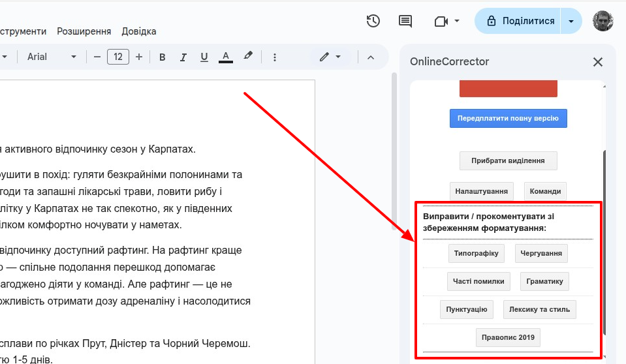This screenshot has height=364, width=626.
Task: Collapse the menus with up chevron
Action: [x=371, y=57]
